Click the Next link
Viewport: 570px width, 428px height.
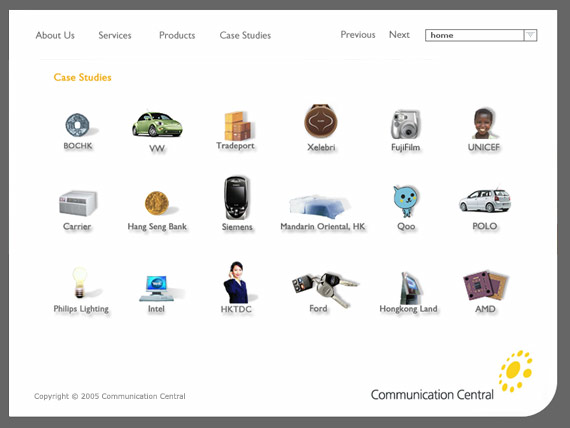tap(399, 35)
